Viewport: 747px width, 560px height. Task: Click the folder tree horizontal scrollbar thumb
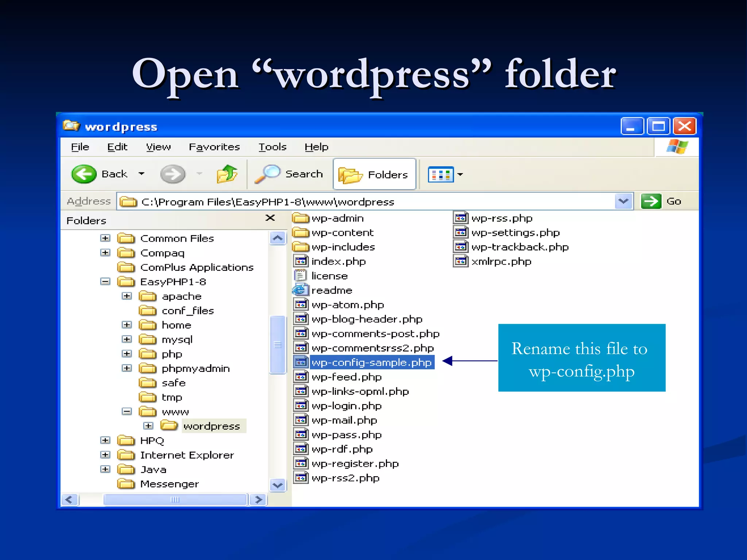(x=175, y=499)
